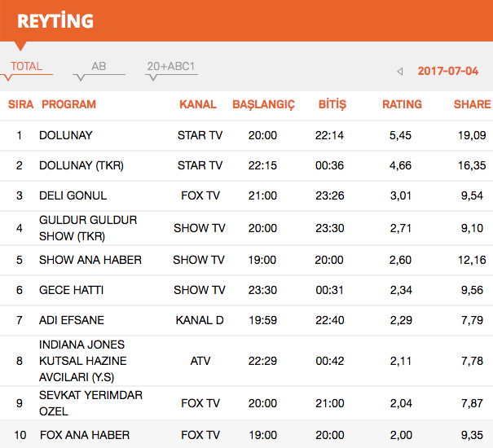Screen dimensions: 493x448
Task: Select the DELI GONUL program entry
Action: pyautogui.click(x=73, y=195)
